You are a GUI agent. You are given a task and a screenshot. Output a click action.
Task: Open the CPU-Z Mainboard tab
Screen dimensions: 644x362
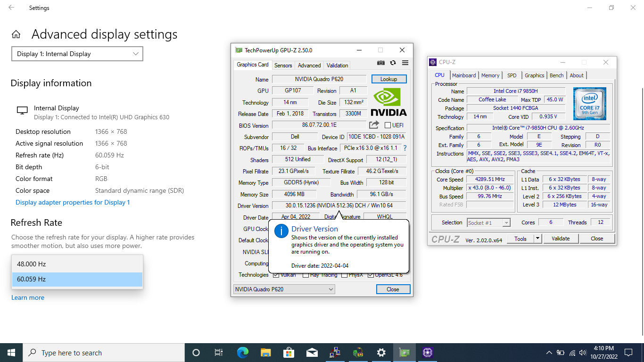tap(464, 75)
